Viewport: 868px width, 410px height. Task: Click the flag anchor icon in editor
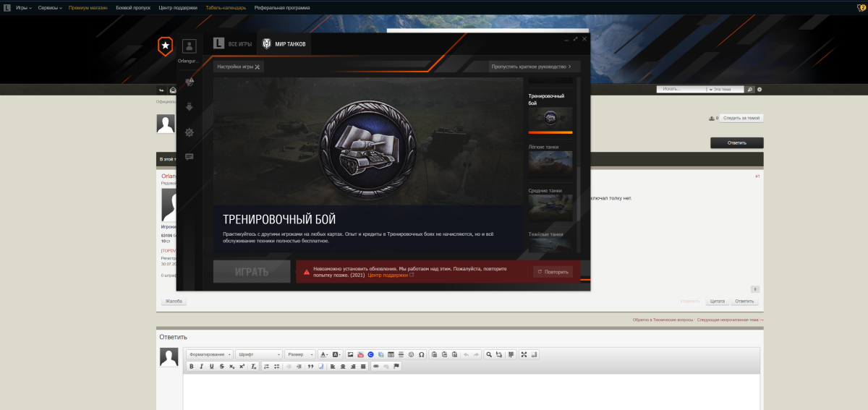[x=396, y=367]
